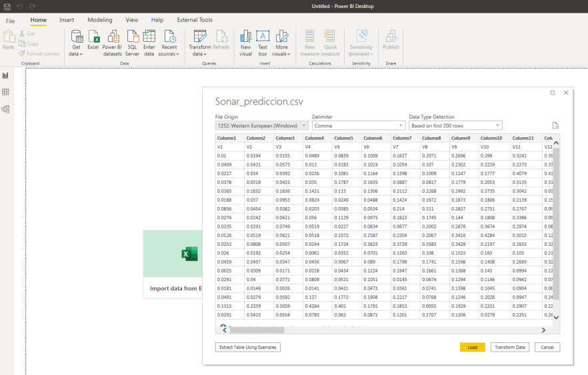
Task: Expand the File Origin dropdown
Action: click(261, 125)
